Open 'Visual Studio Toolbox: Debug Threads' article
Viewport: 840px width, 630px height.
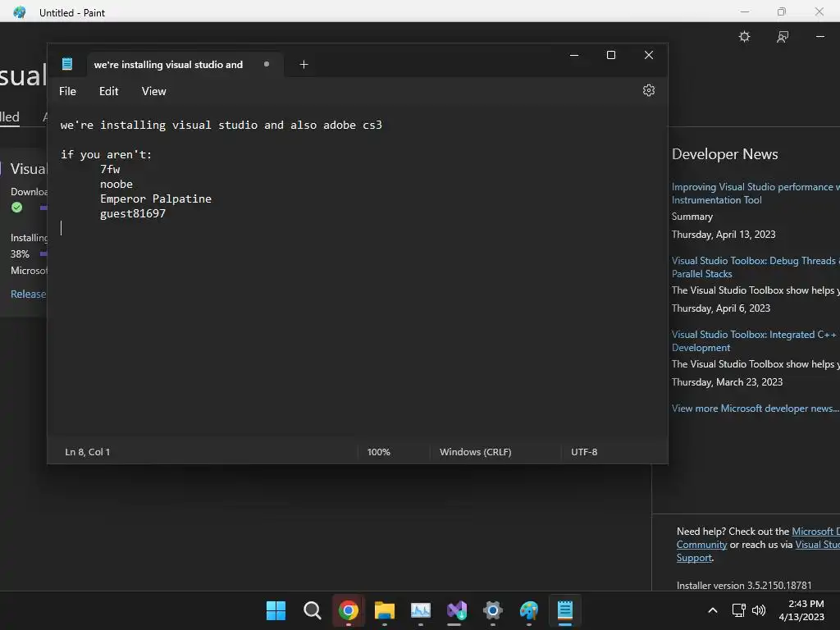pos(756,267)
